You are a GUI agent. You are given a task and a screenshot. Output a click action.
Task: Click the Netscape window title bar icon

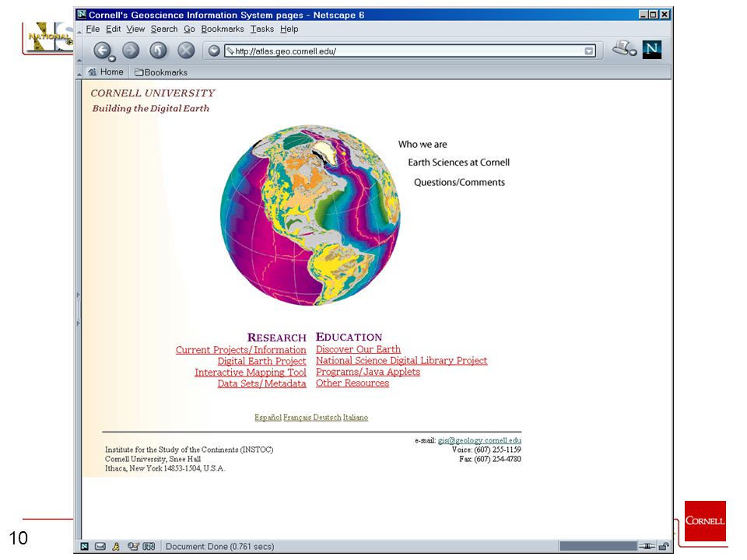coord(82,14)
